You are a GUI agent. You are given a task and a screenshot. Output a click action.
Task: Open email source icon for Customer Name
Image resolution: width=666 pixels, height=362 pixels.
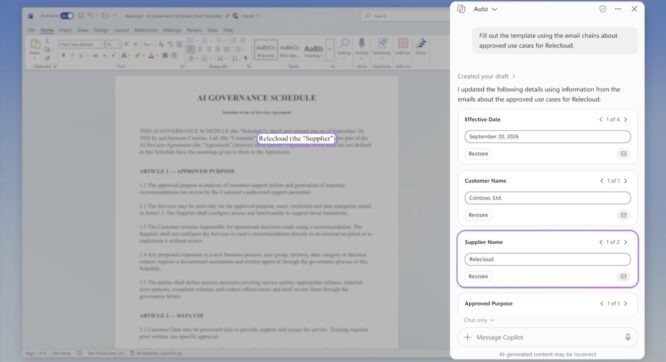coord(623,215)
